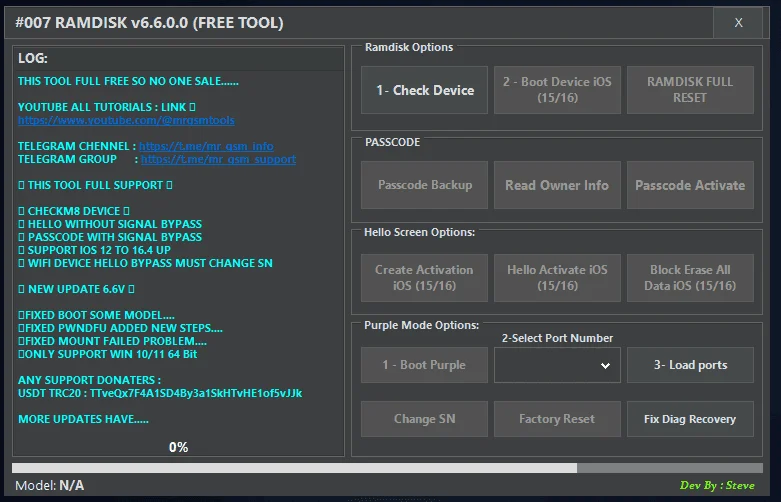Click the 1 - Boot Purple button
Viewport: 781px width, 502px height.
pos(424,365)
